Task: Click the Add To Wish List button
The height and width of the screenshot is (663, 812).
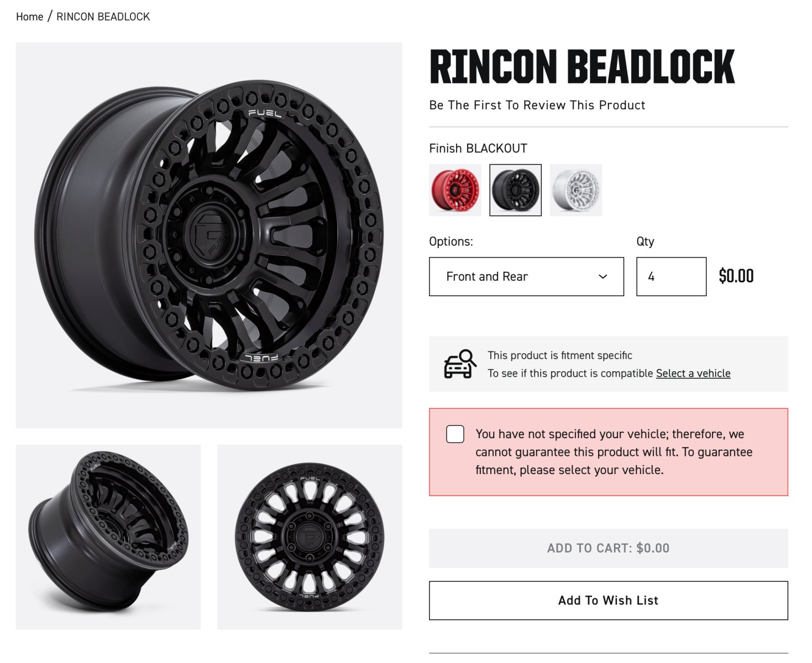Action: point(608,601)
